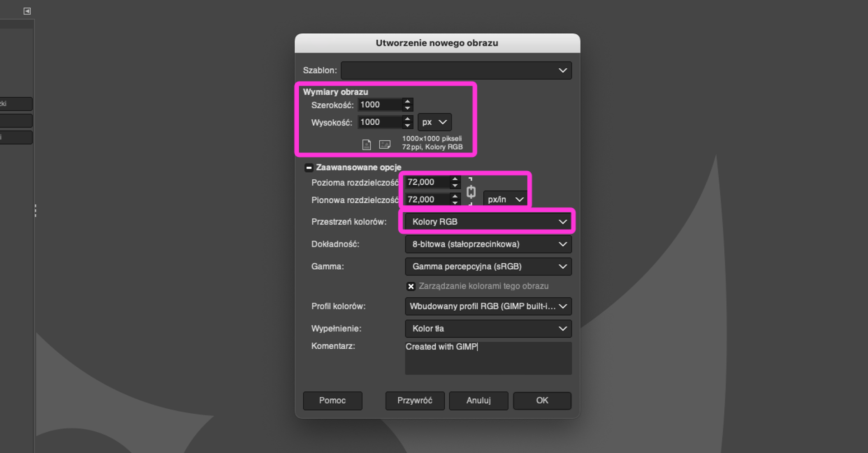Image resolution: width=868 pixels, height=453 pixels.
Task: Open the Przestrzeń kolorów dropdown
Action: point(488,222)
